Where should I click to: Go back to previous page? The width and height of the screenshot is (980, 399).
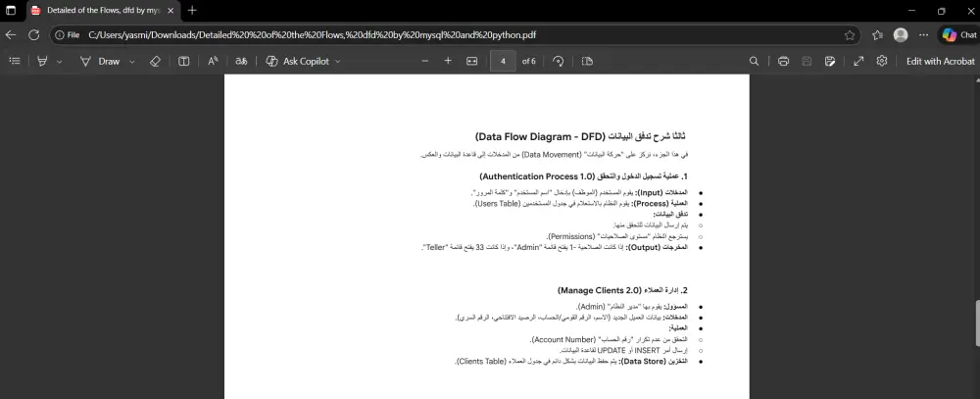pos(11,35)
